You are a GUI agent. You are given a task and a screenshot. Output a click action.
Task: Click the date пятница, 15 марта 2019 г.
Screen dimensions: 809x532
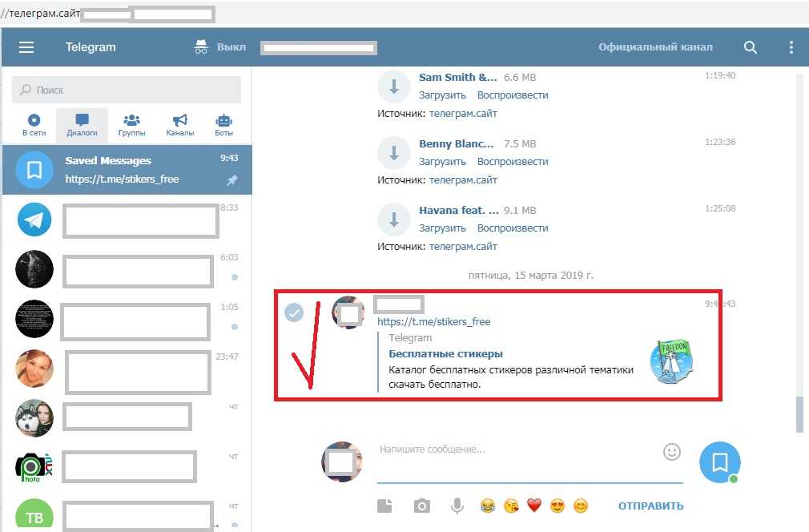tap(530, 275)
